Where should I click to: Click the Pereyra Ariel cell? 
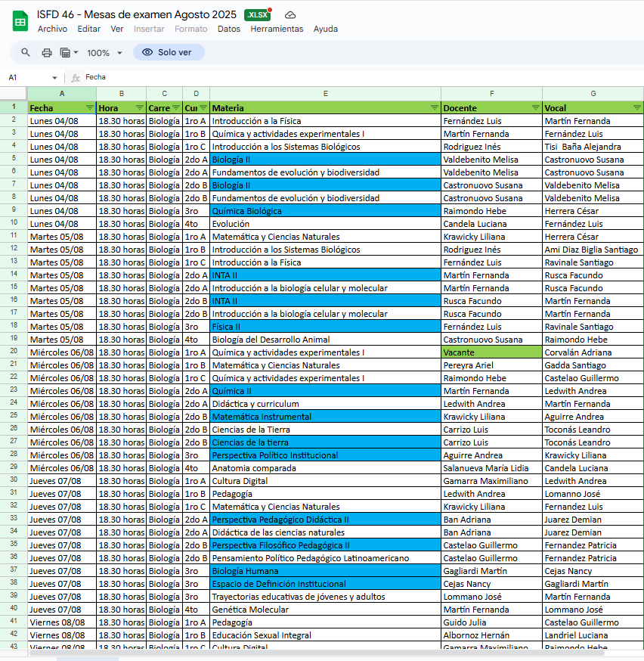(491, 365)
